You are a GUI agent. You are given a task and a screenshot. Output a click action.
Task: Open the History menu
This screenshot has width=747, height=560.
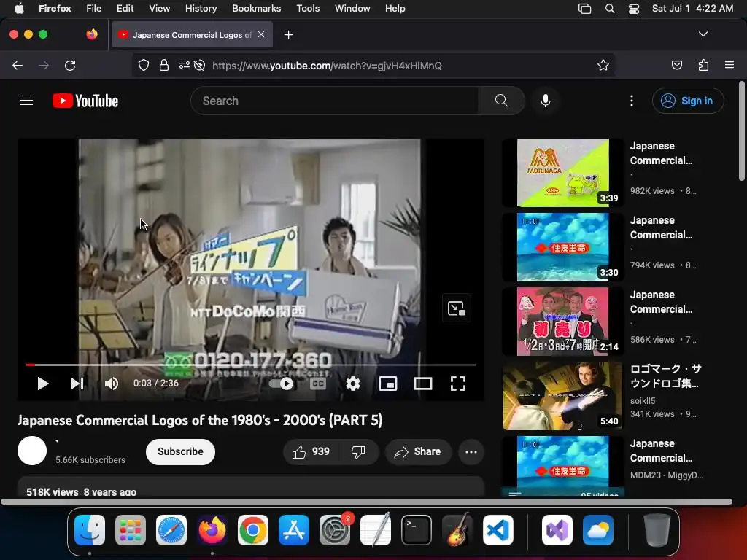201,9
